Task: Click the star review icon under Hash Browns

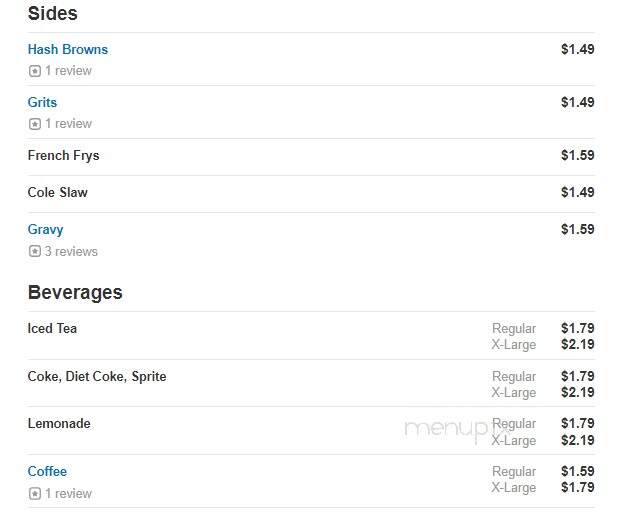Action: pos(35,71)
